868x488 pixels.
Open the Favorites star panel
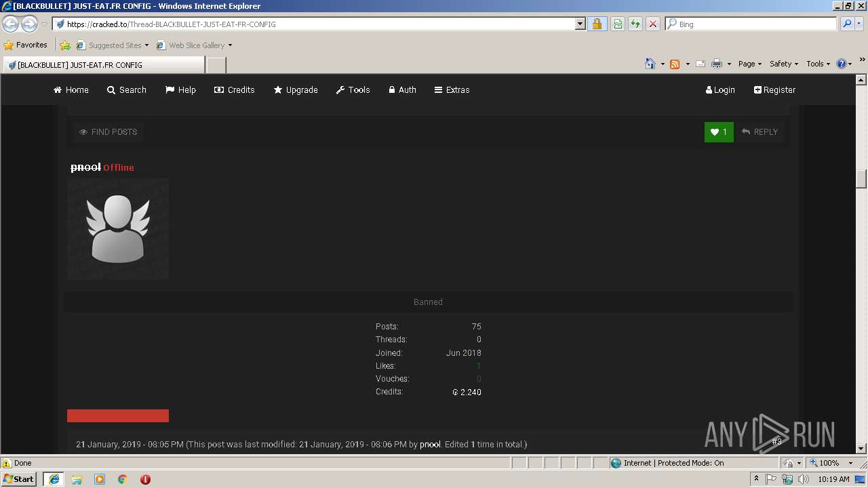(26, 45)
